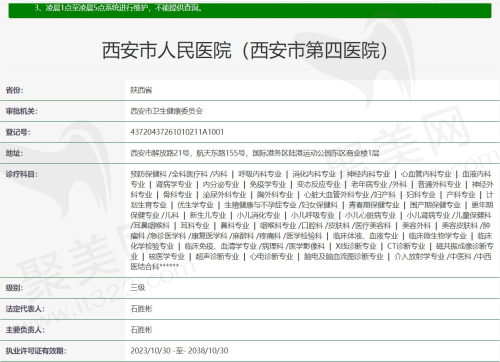The image size is (500, 362).
Task: Select the value 西安市卫生健康委员会
Action: click(166, 111)
